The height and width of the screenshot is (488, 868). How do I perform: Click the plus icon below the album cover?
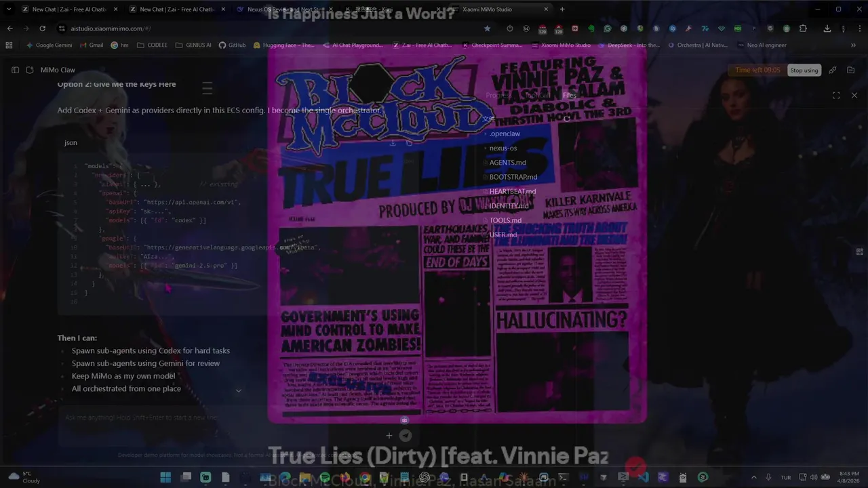tap(389, 436)
